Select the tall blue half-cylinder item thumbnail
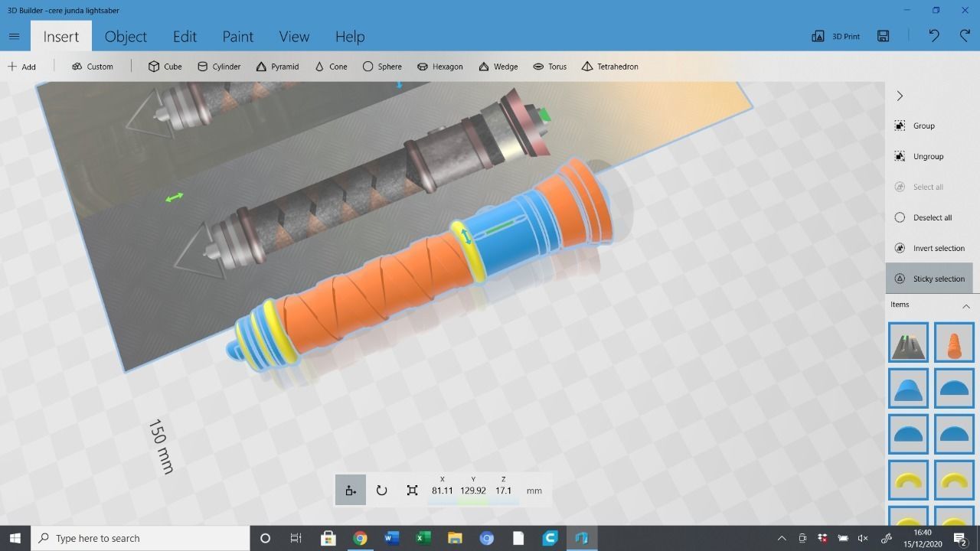 908,388
